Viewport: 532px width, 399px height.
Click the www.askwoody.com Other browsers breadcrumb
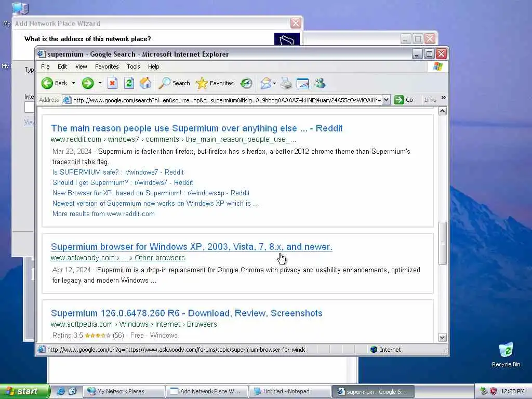tap(118, 258)
